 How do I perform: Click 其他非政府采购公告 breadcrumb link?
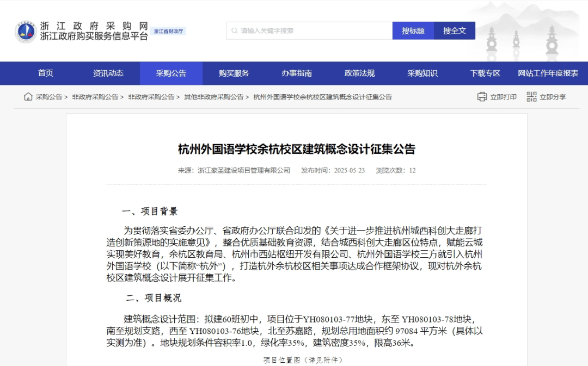tap(214, 97)
